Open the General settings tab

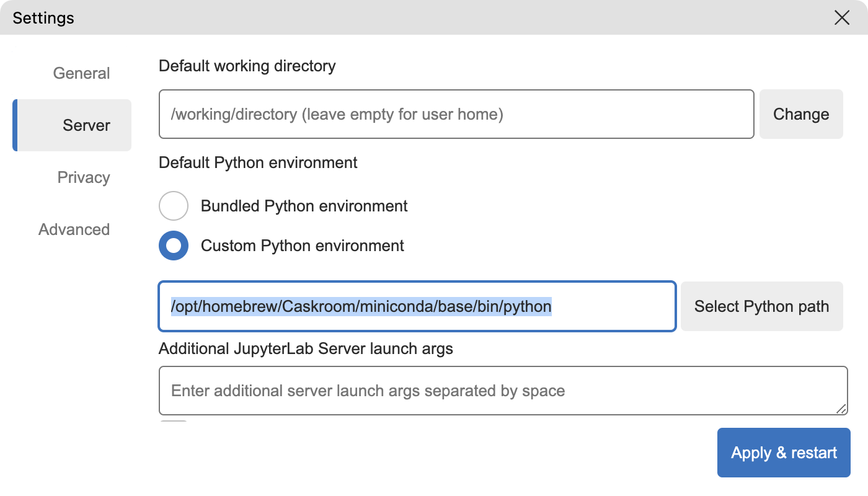(81, 73)
